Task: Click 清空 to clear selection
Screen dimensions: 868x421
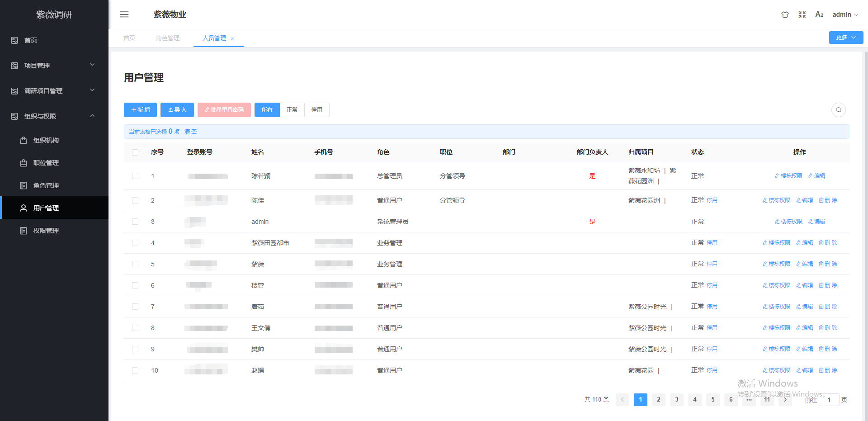Action: tap(191, 132)
